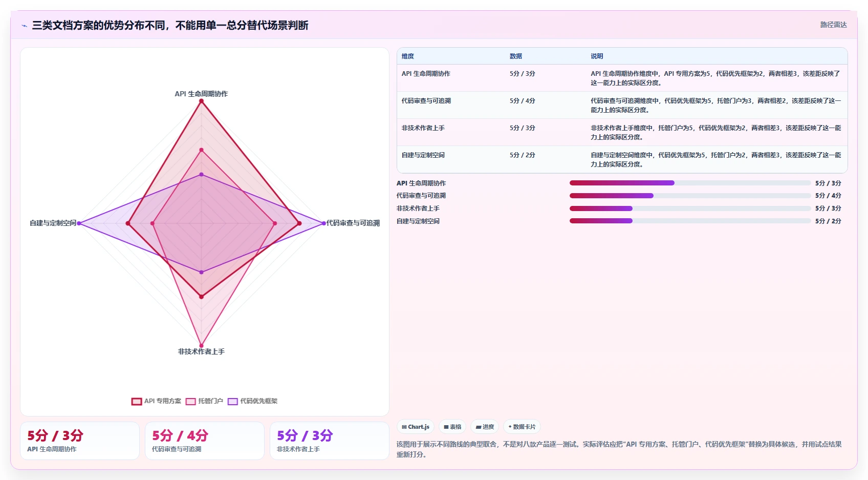Click the 代码审查与可追溯 progress bar
This screenshot has height=480, width=868.
point(690,196)
